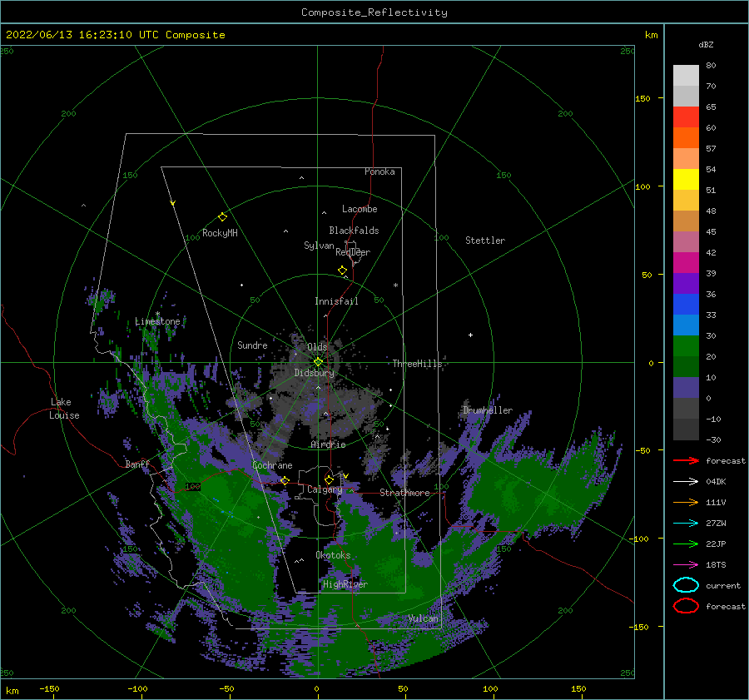The width and height of the screenshot is (749, 700).
Task: Click the yellow radar-center diamond at Olds
Action: click(318, 362)
